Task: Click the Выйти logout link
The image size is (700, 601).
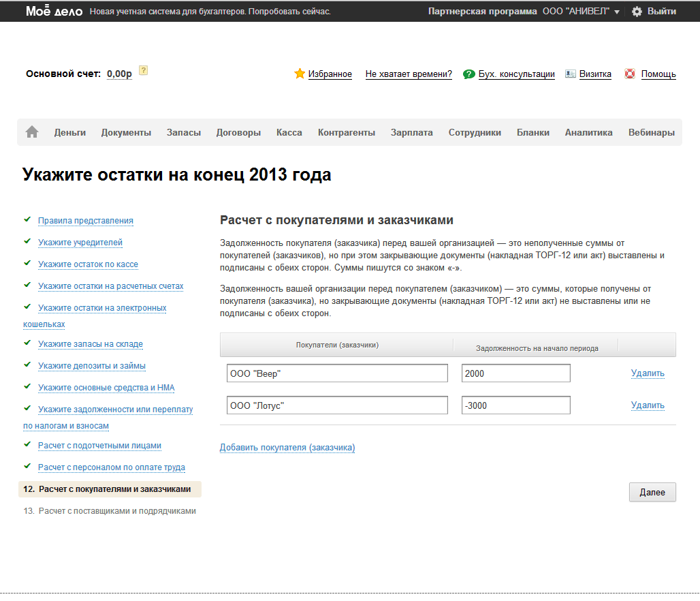Action: point(662,12)
